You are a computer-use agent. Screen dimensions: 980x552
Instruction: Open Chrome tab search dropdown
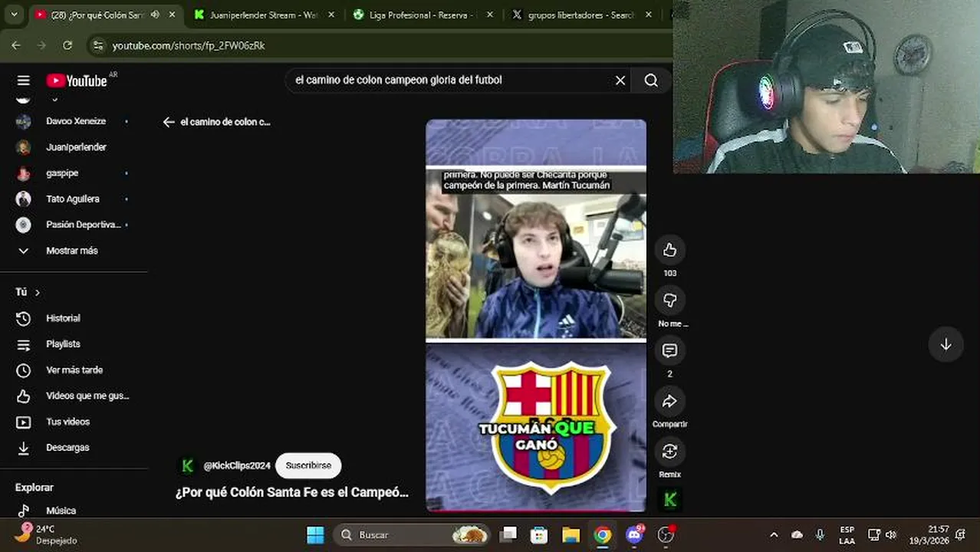[14, 15]
